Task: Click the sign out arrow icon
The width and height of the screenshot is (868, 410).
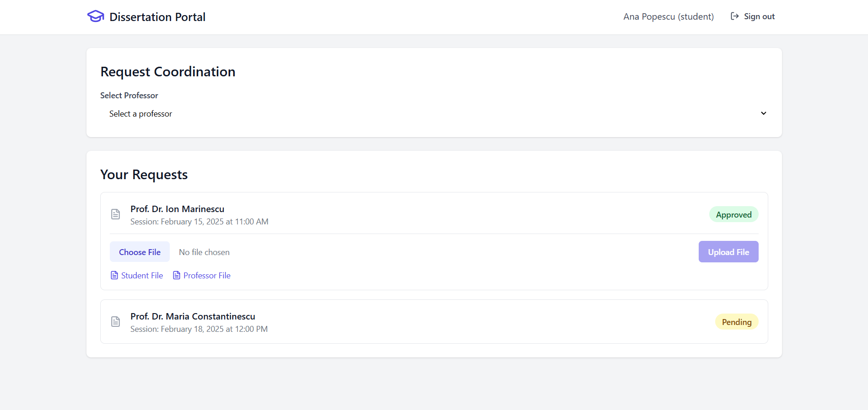Action: click(734, 16)
